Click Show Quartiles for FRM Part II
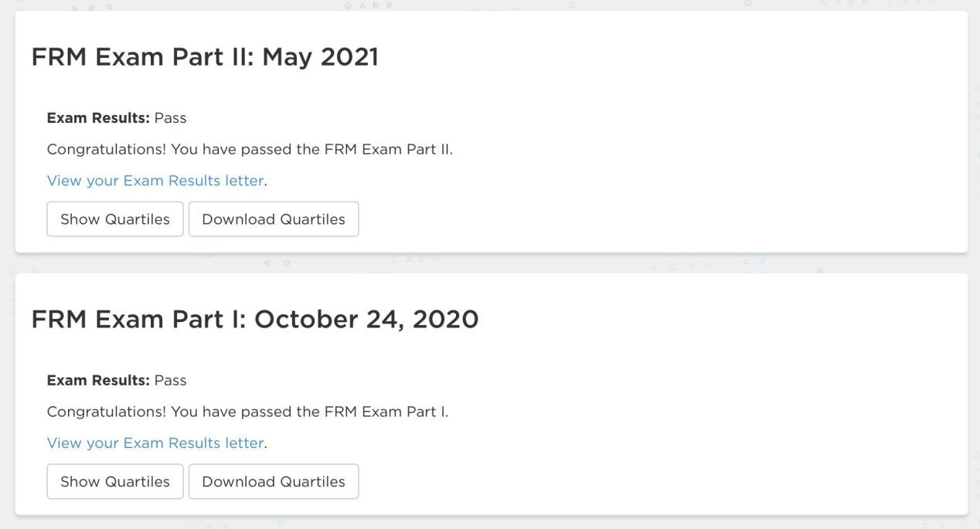This screenshot has width=980, height=529. point(115,219)
